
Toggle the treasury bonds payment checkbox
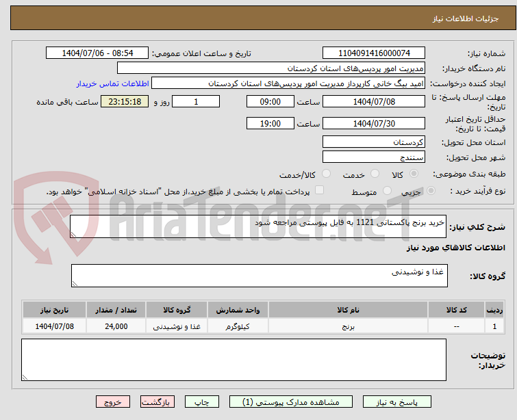(319, 191)
